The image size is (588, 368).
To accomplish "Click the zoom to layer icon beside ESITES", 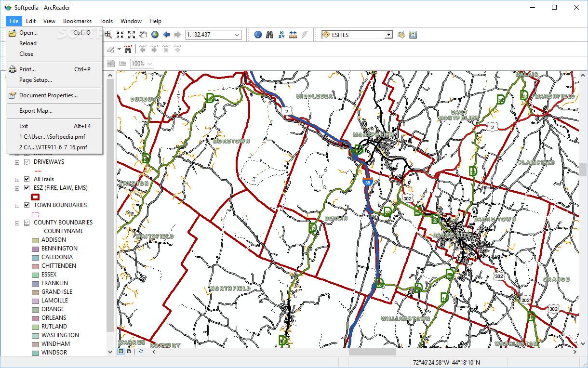I will pos(401,35).
